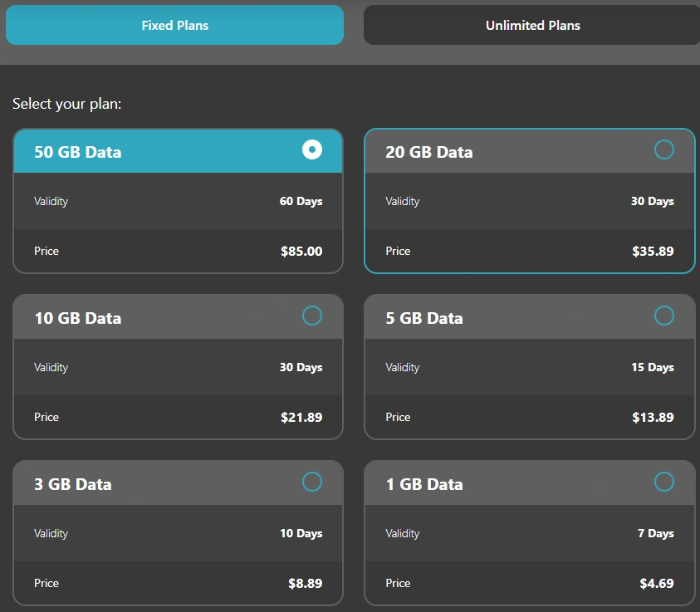Switch to the Unlimited Plans tab
The width and height of the screenshot is (700, 612).
point(532,25)
